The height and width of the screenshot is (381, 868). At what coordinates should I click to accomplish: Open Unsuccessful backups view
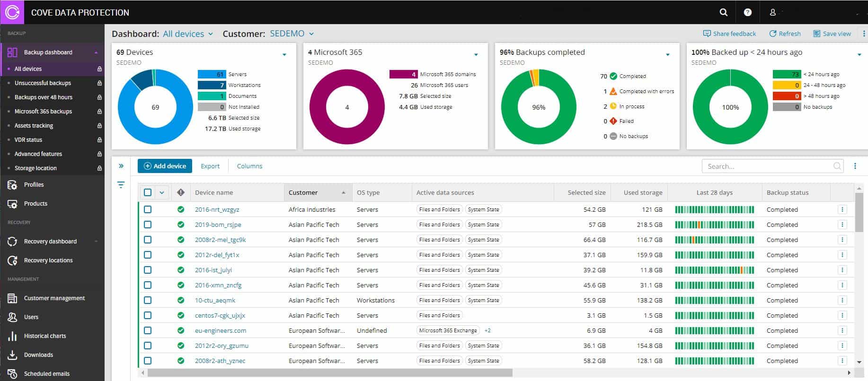[43, 83]
